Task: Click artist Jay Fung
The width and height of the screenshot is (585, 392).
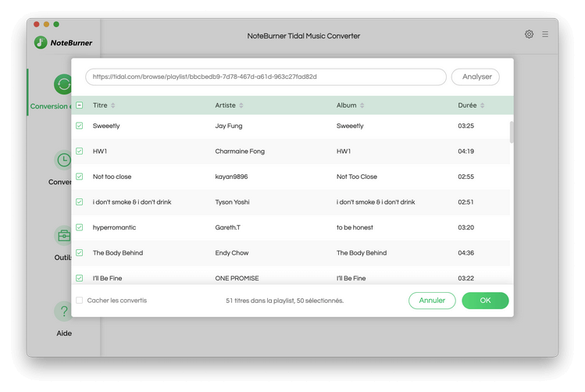Action: [228, 126]
